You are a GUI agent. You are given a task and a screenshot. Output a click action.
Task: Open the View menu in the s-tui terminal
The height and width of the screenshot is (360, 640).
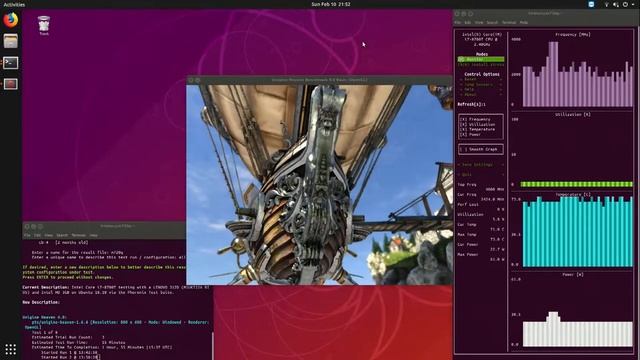479,22
